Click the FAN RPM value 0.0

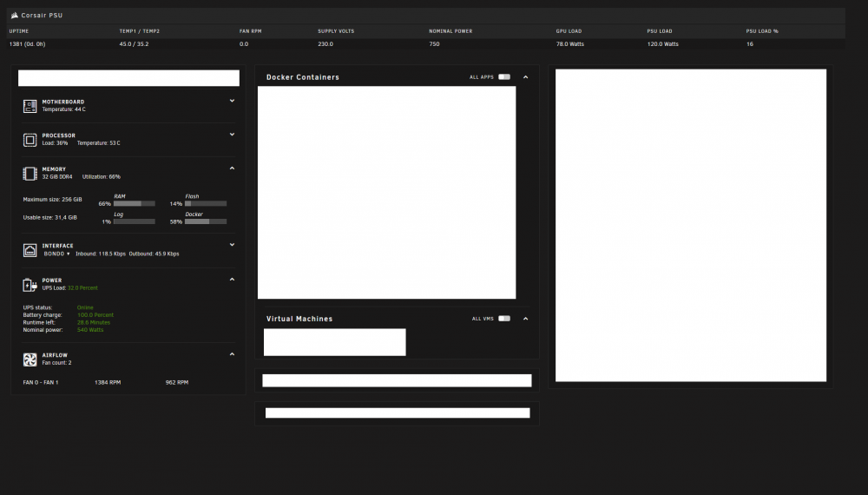pos(244,43)
